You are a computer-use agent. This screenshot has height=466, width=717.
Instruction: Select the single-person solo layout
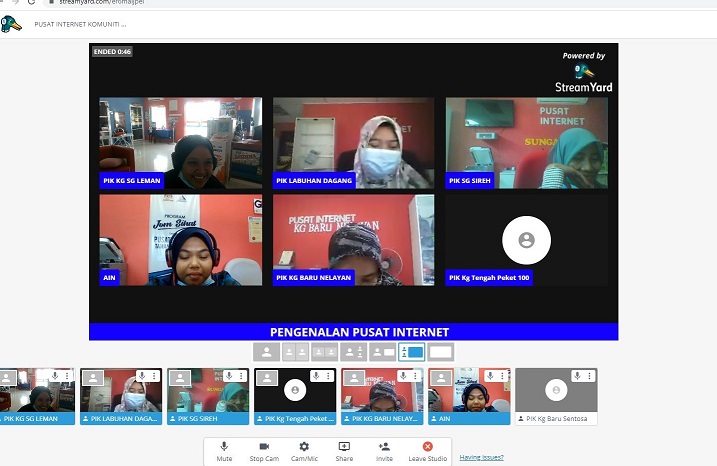(266, 352)
